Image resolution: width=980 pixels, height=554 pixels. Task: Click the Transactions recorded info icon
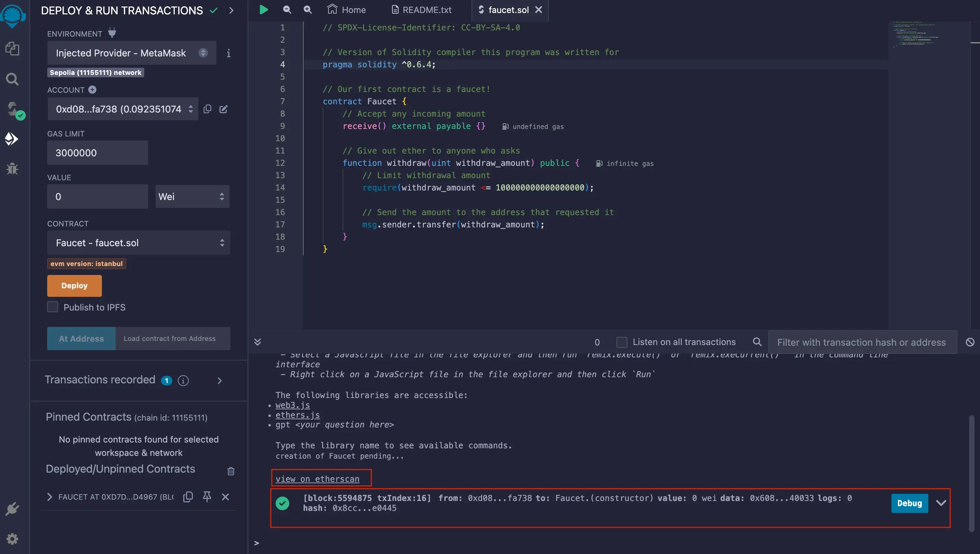[183, 381]
